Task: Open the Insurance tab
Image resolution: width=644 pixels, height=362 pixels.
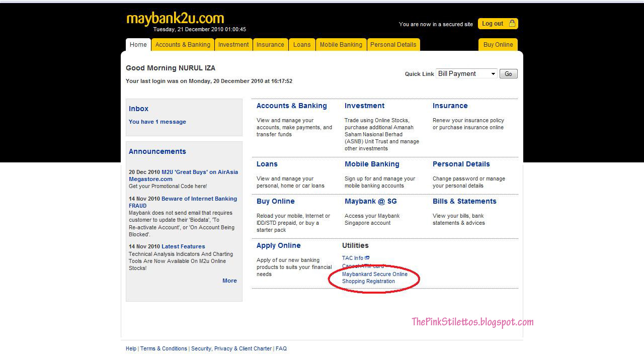Action: coord(270,45)
